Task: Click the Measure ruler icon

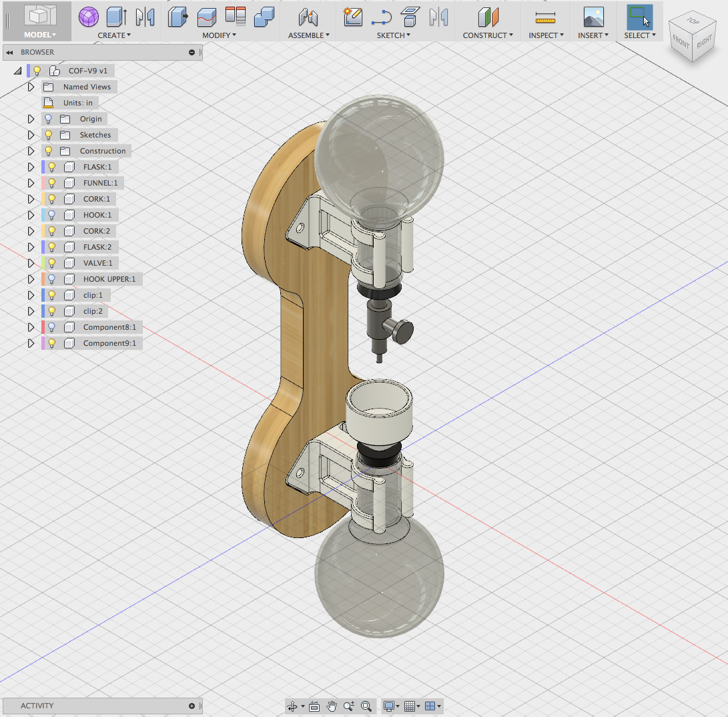Action: pos(545,18)
